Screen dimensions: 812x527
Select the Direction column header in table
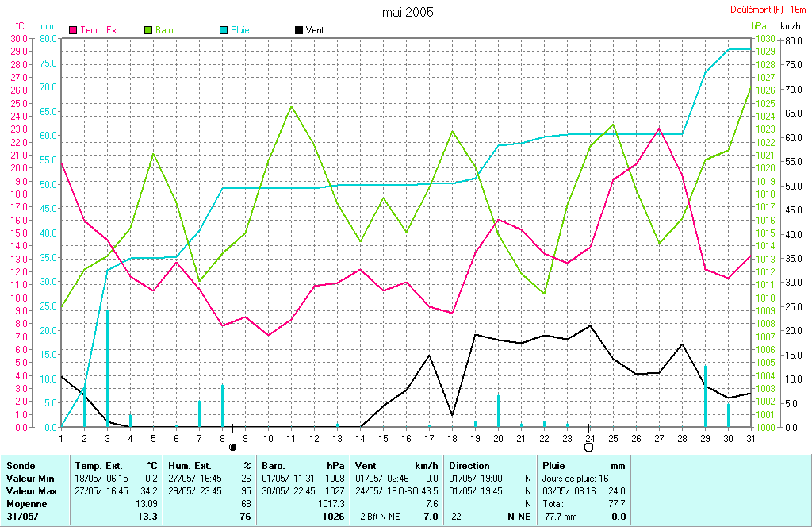[x=470, y=466]
